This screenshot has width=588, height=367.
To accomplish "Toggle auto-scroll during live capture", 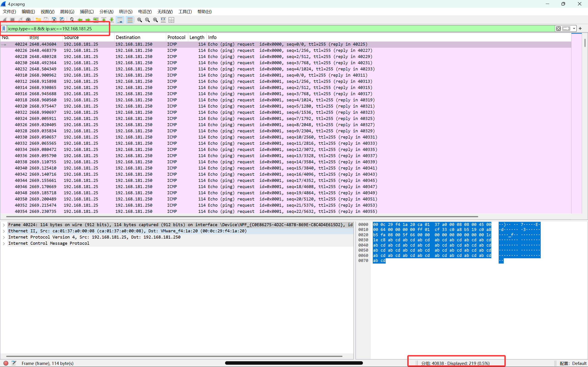I will pos(120,20).
